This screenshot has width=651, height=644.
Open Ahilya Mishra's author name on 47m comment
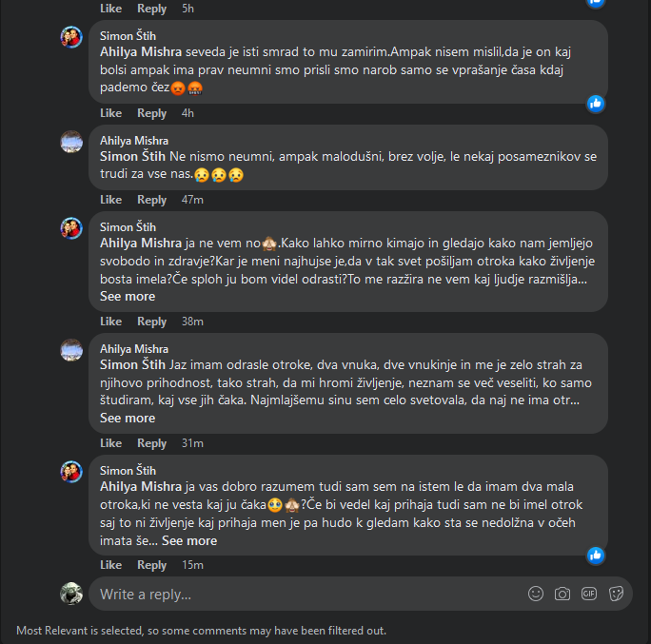134,140
